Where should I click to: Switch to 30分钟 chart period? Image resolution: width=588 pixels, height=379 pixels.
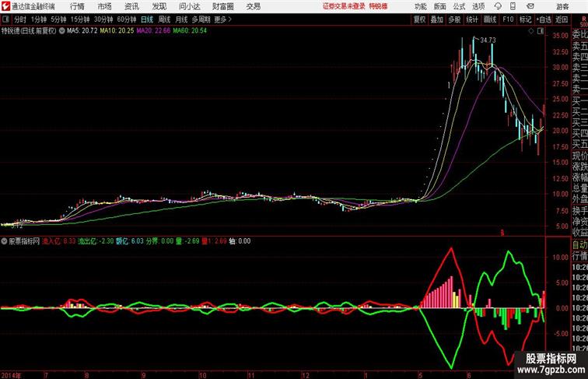pyautogui.click(x=103, y=19)
